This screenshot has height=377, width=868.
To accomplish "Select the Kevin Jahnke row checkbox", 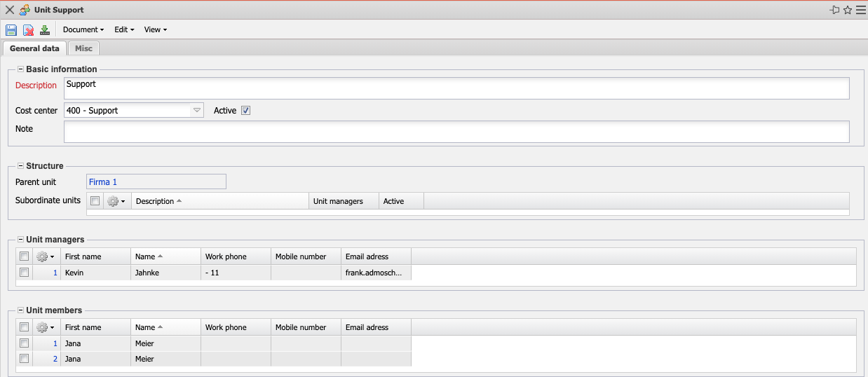I will (x=24, y=273).
